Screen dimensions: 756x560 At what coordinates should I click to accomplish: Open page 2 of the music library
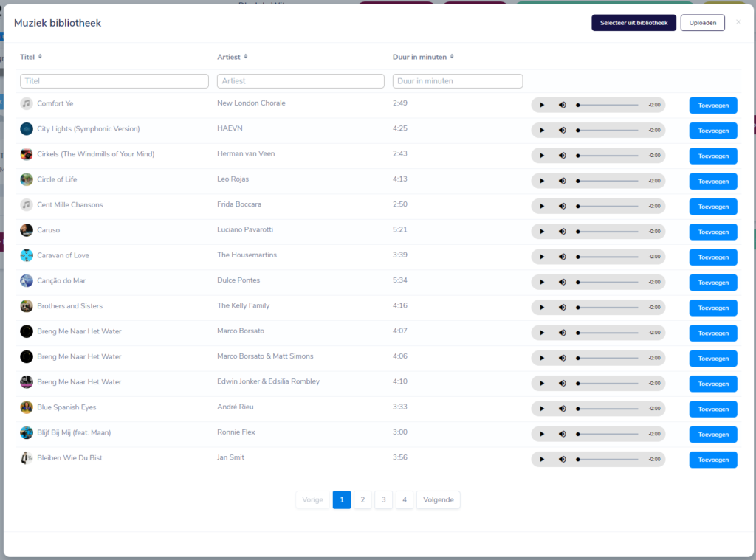coord(362,499)
